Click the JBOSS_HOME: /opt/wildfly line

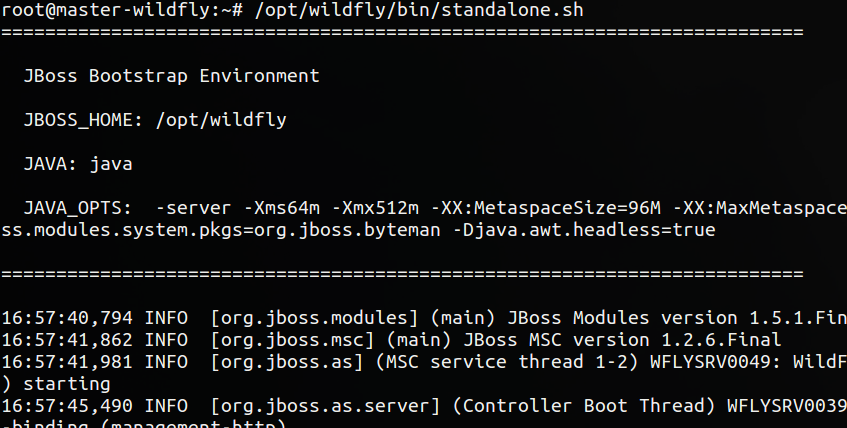tap(155, 120)
